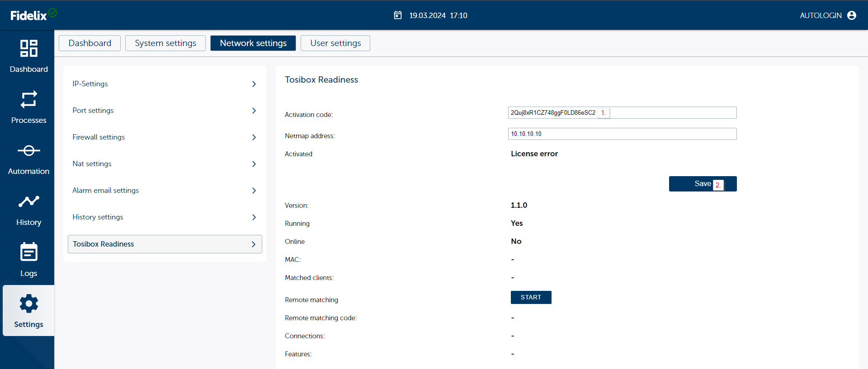The width and height of the screenshot is (868, 369).
Task: Switch to the Dashboard tab
Action: tap(90, 43)
